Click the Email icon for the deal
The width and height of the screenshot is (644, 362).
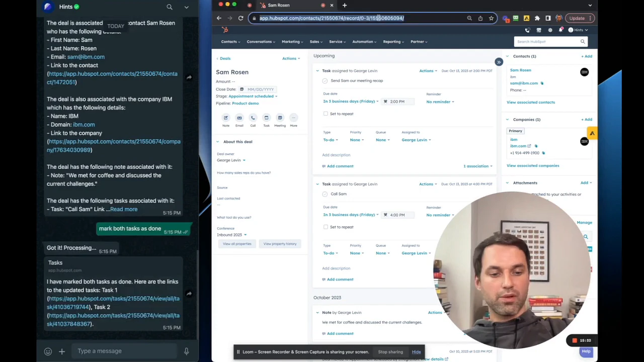point(239,118)
